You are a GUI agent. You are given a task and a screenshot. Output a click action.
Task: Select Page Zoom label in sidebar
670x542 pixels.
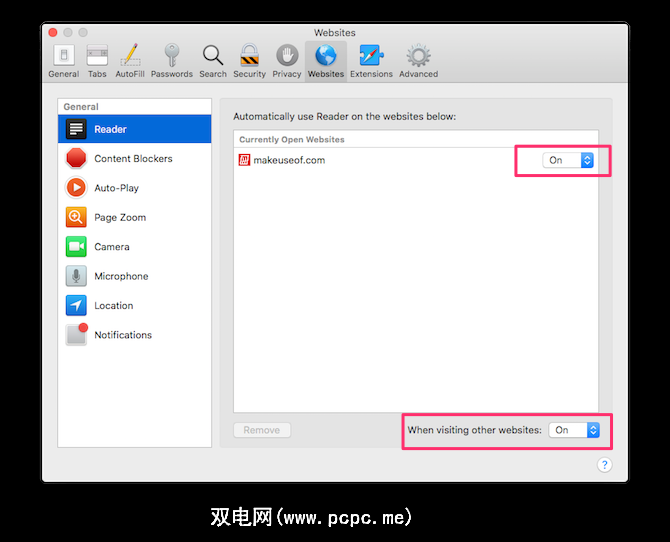(x=120, y=218)
